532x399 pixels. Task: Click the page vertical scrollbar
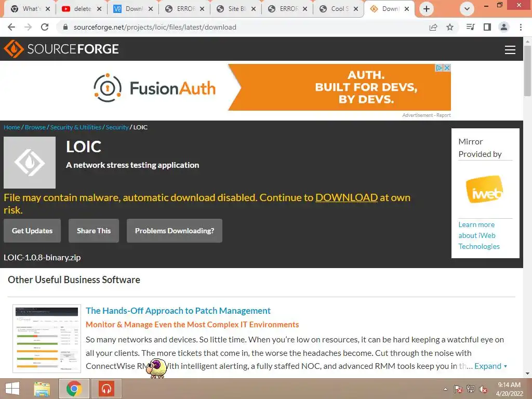527,71
